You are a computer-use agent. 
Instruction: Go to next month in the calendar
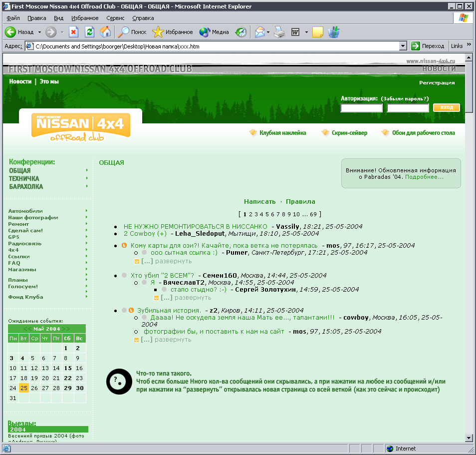[66, 329]
